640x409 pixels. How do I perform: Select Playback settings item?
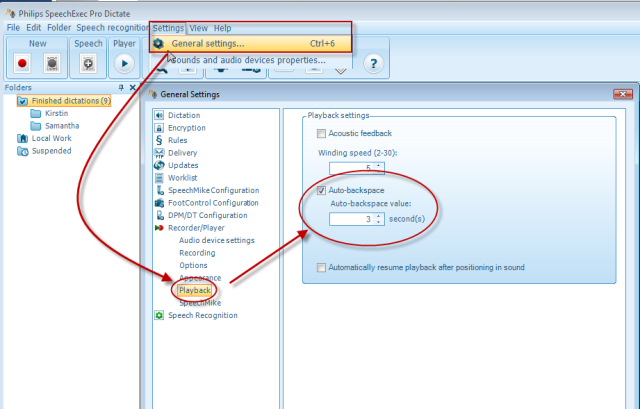195,291
